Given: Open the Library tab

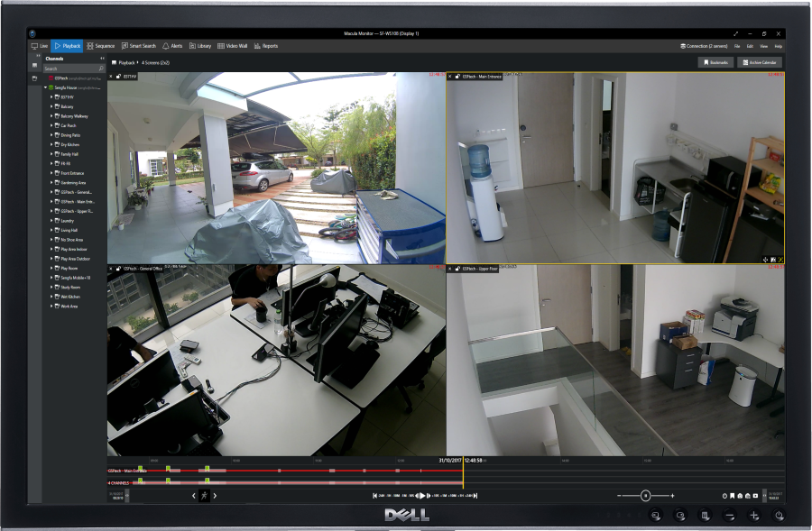Looking at the screenshot, I should tap(200, 46).
